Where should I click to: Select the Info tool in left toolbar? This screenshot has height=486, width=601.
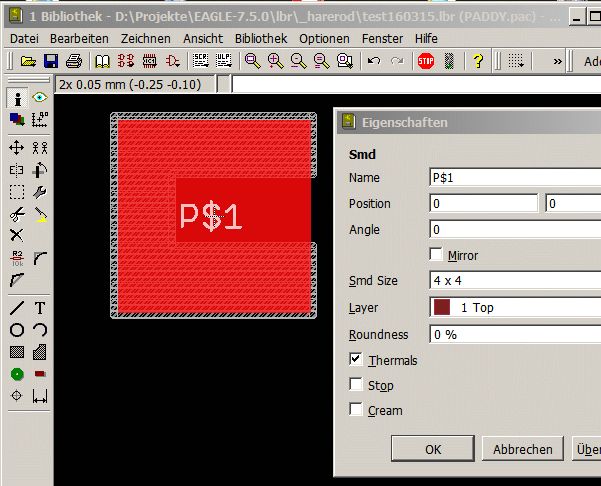[17, 98]
